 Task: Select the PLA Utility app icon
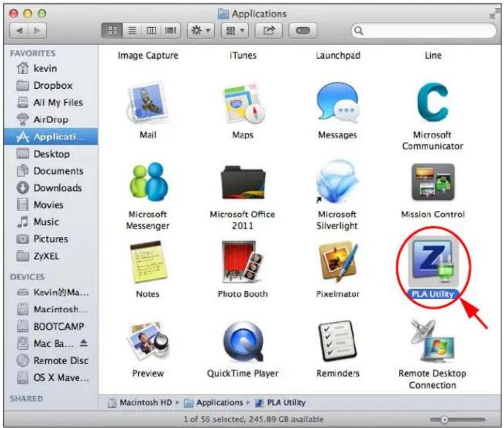433,262
